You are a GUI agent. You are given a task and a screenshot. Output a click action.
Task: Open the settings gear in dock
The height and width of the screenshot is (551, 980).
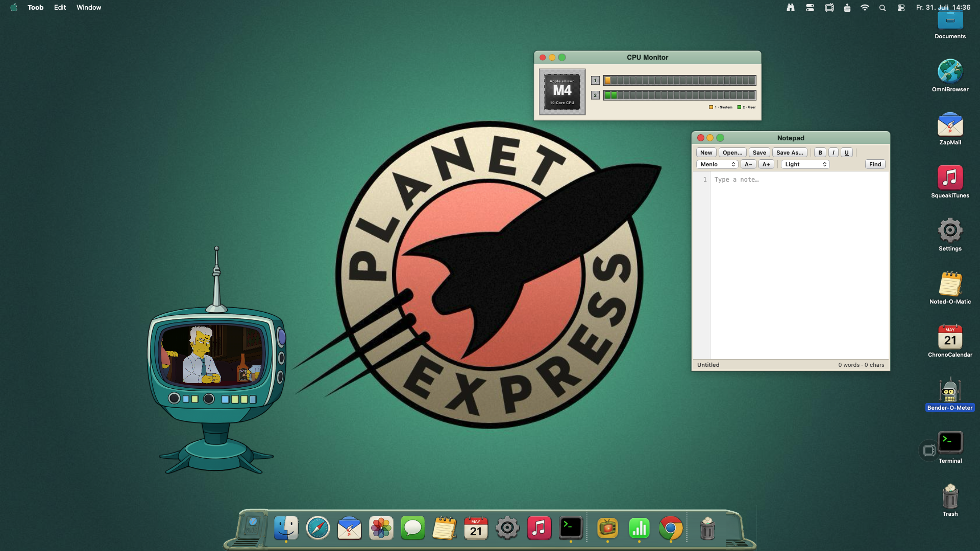tap(507, 528)
